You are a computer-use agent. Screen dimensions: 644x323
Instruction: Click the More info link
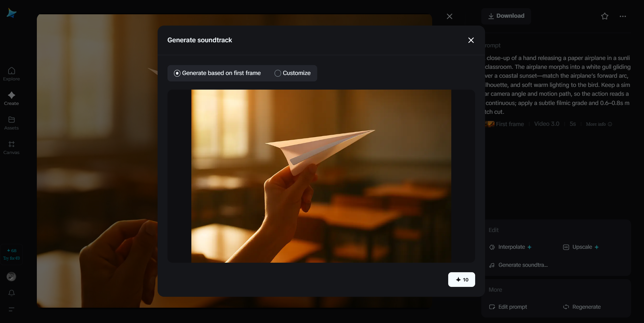(x=599, y=124)
